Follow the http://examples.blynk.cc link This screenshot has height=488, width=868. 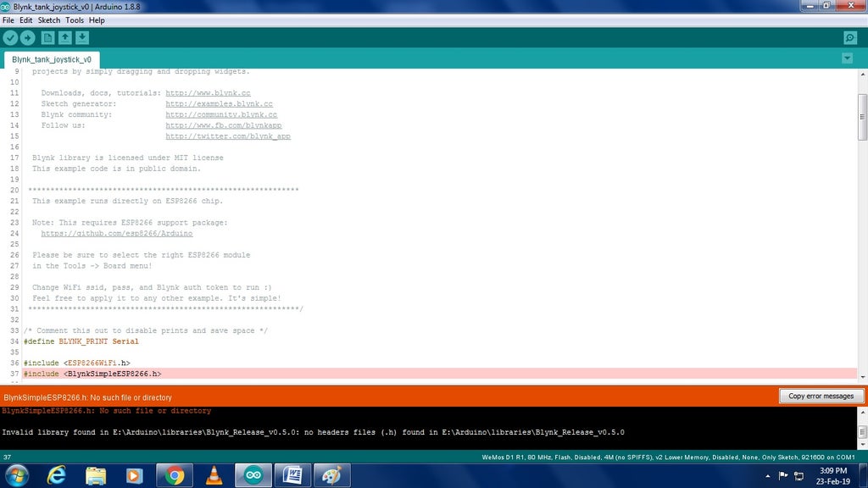point(219,103)
